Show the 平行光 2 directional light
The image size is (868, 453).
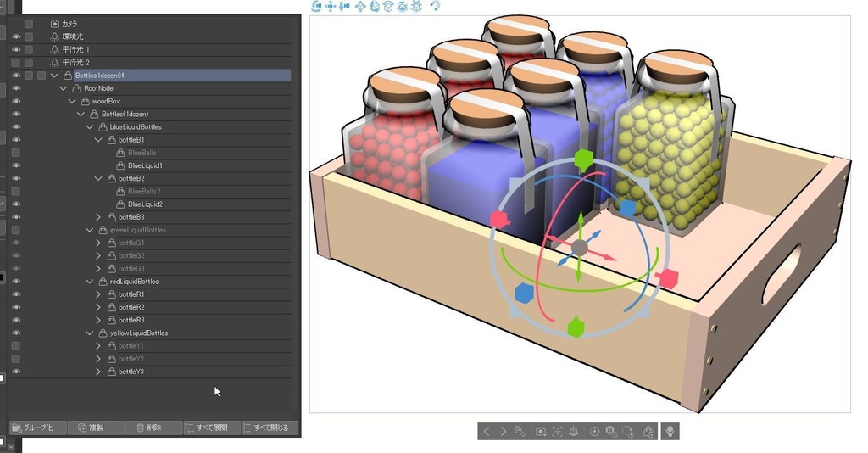coord(16,63)
